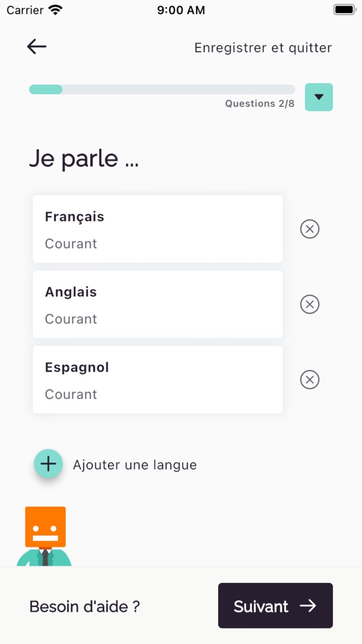Remove the Anglais language entry
This screenshot has height=644, width=362.
[x=310, y=304]
